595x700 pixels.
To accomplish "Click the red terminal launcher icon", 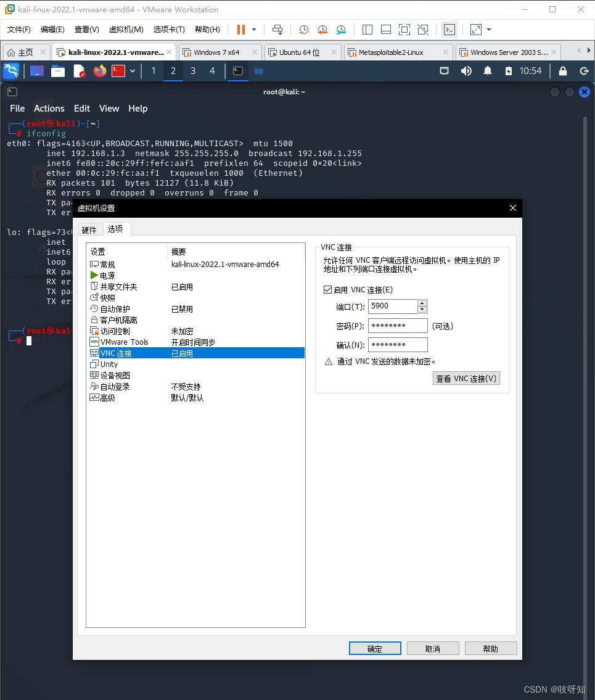I will point(118,71).
